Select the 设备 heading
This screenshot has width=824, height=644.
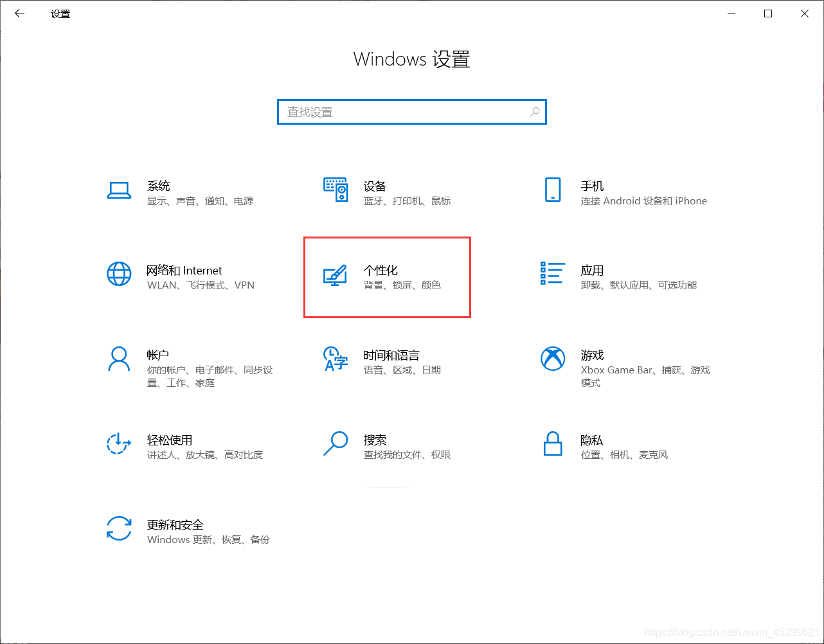click(375, 186)
